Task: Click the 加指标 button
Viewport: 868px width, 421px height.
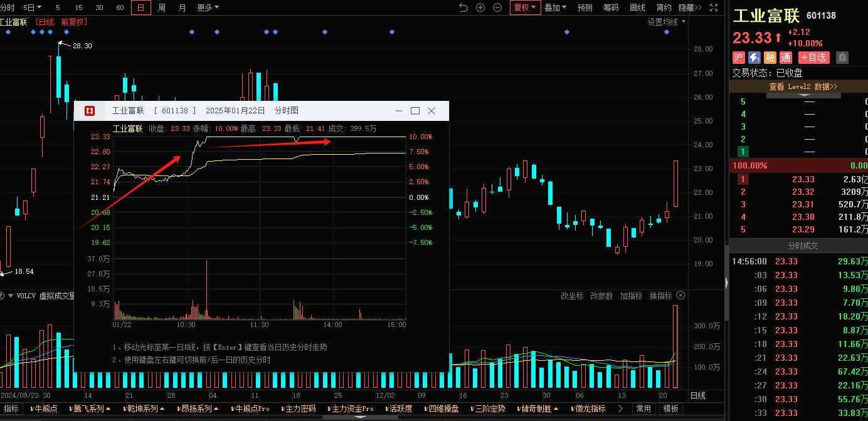Action: [x=631, y=296]
